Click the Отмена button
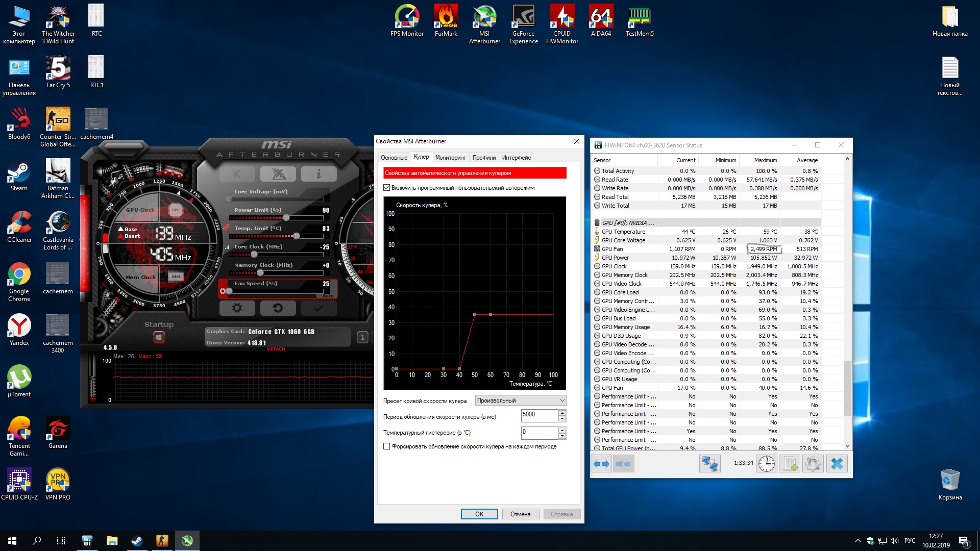 pos(520,514)
